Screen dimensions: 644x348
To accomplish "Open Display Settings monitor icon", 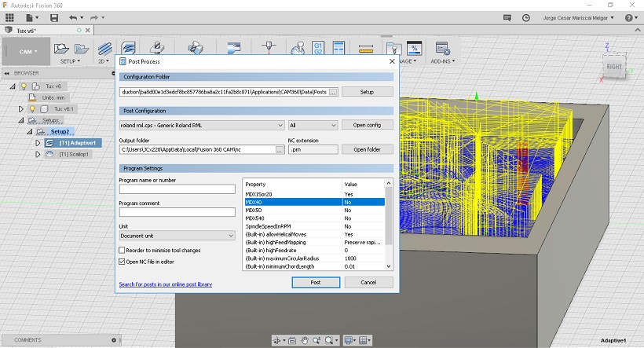I will click(348, 340).
